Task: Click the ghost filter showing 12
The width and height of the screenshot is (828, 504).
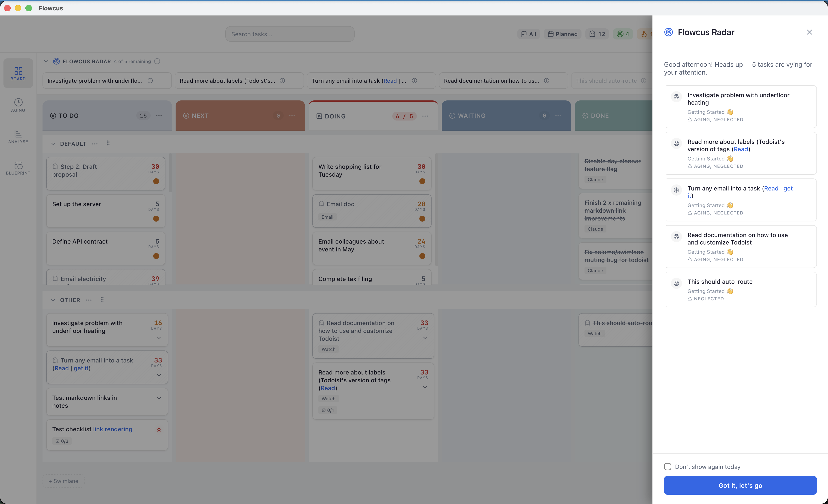Action: pos(597,34)
